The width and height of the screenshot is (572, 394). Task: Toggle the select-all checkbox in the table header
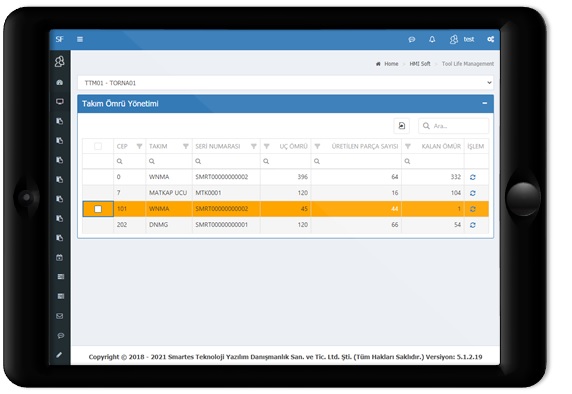[x=98, y=146]
